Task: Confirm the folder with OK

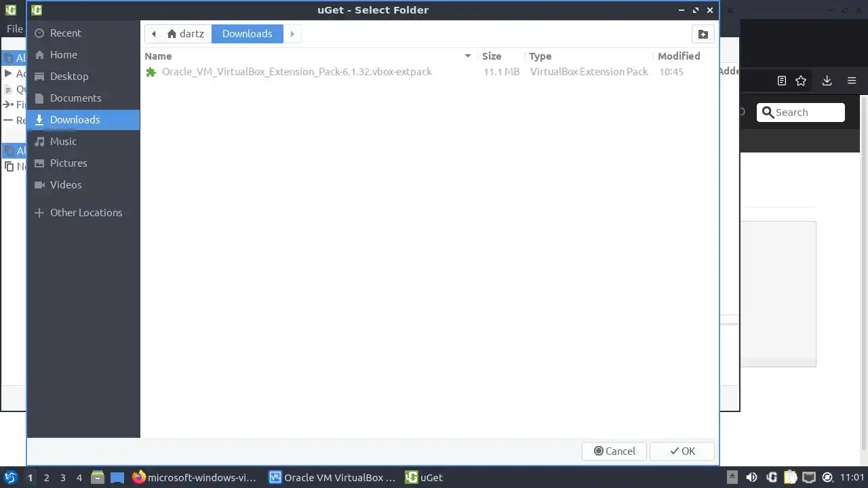Action: point(682,451)
